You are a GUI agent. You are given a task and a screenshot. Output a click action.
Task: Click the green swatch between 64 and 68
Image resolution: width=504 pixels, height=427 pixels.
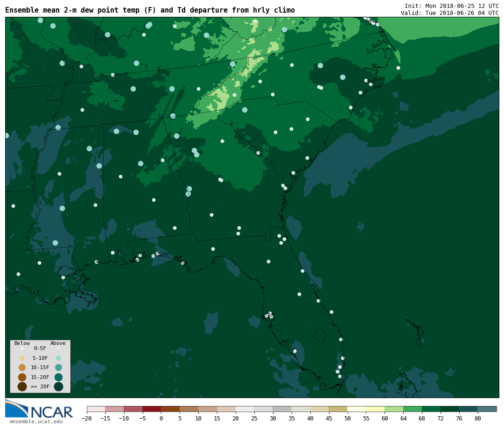pyautogui.click(x=413, y=409)
